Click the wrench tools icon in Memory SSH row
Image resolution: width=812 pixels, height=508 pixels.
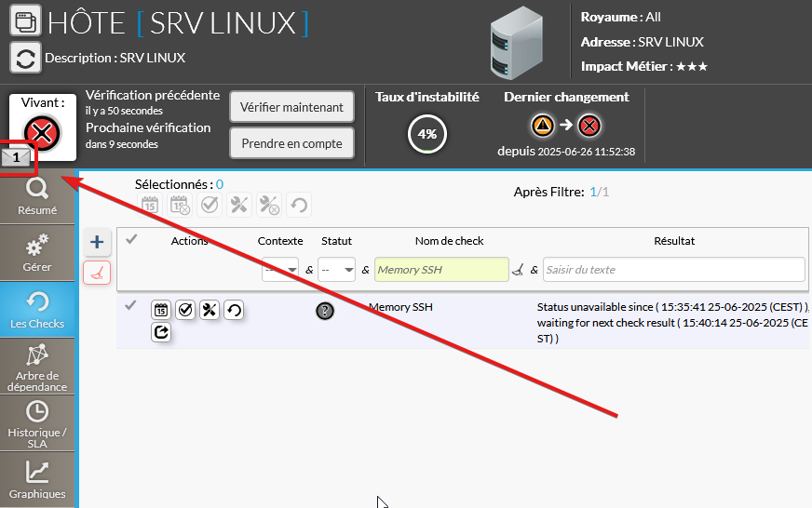[210, 310]
